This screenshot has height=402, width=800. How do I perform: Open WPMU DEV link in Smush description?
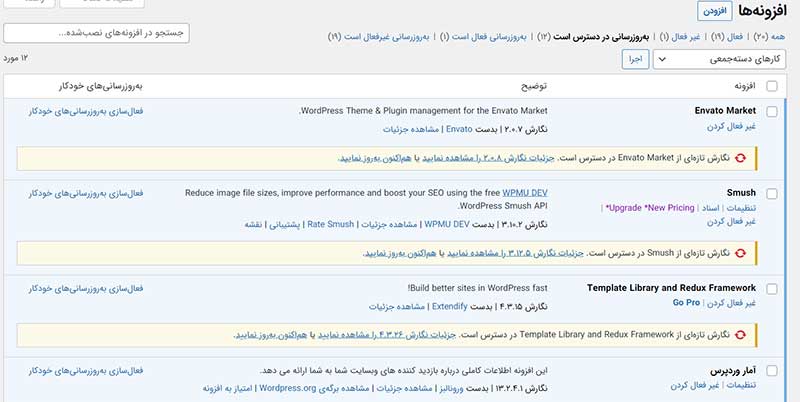[524, 193]
